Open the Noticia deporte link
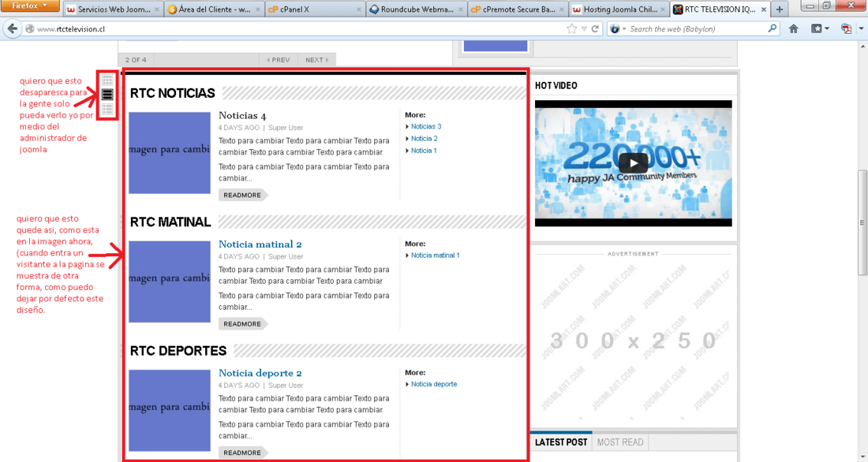This screenshot has height=462, width=868. point(434,384)
